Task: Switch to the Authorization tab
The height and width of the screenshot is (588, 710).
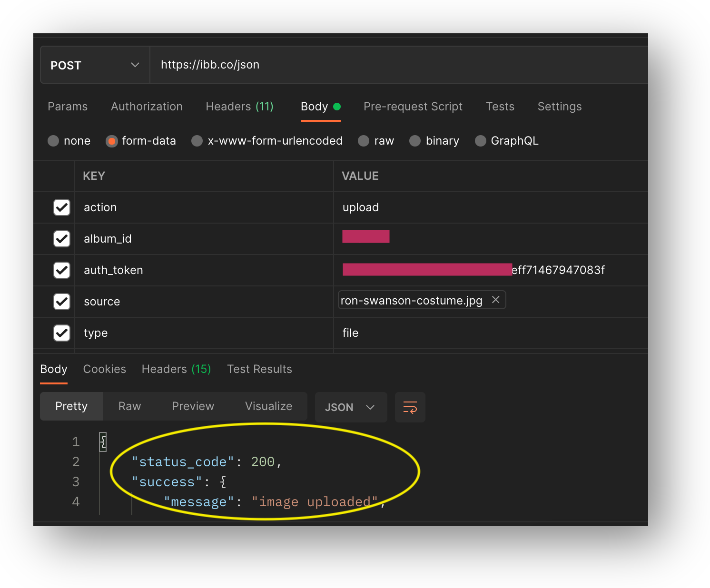Action: (x=147, y=107)
